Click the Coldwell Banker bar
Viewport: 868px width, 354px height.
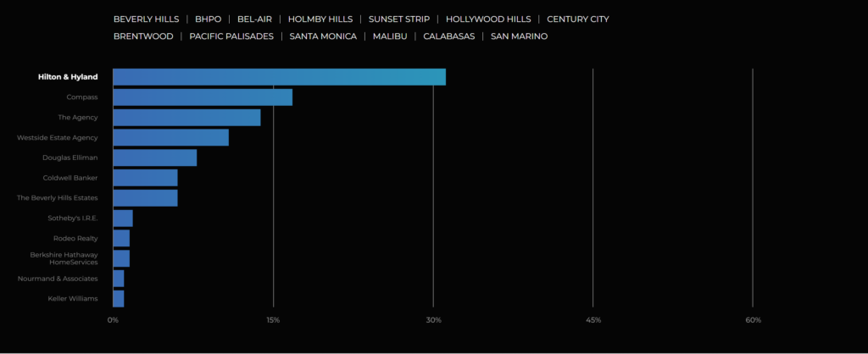point(145,178)
